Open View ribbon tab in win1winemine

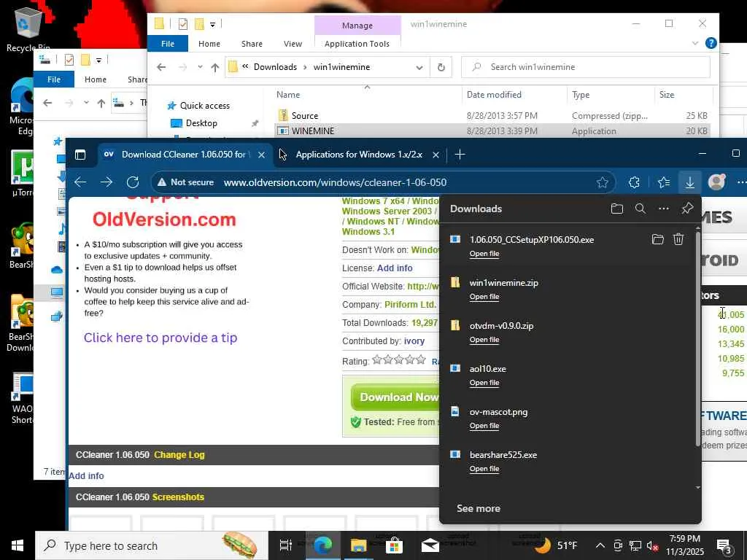pyautogui.click(x=293, y=43)
